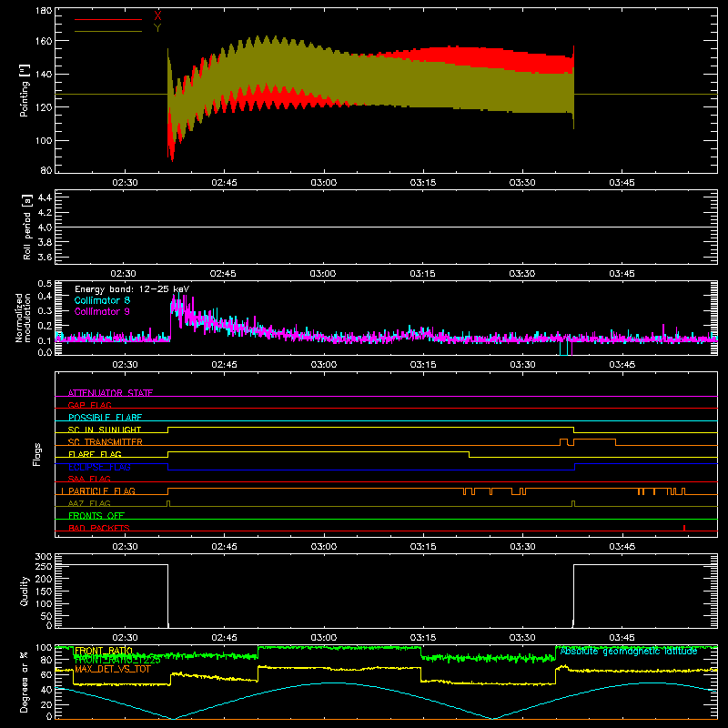
Task: Click the ATTENUATOR_STATE flag label
Action: click(110, 393)
